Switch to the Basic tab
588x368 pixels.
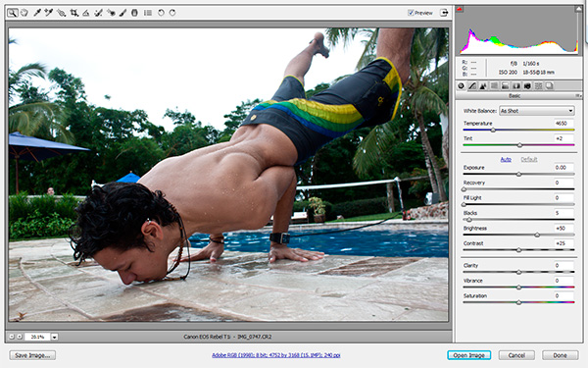461,86
